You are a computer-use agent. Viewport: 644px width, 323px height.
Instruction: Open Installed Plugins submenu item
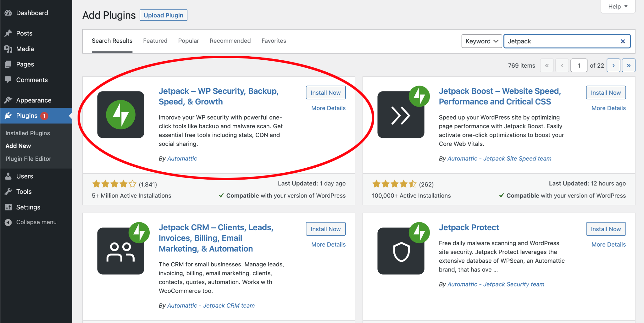(28, 133)
